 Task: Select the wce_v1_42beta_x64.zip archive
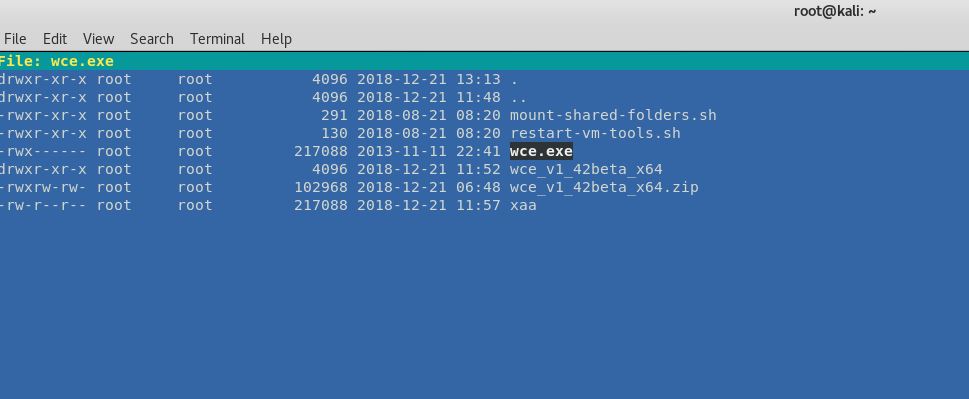coord(604,187)
